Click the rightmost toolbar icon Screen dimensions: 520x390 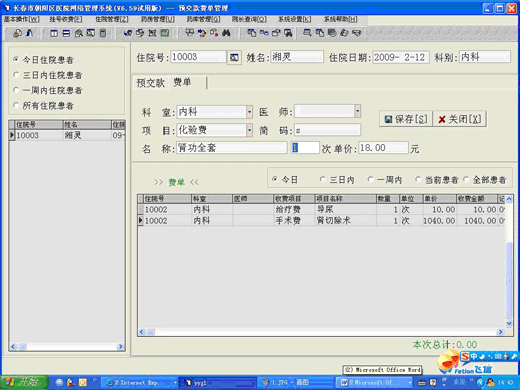(357, 33)
